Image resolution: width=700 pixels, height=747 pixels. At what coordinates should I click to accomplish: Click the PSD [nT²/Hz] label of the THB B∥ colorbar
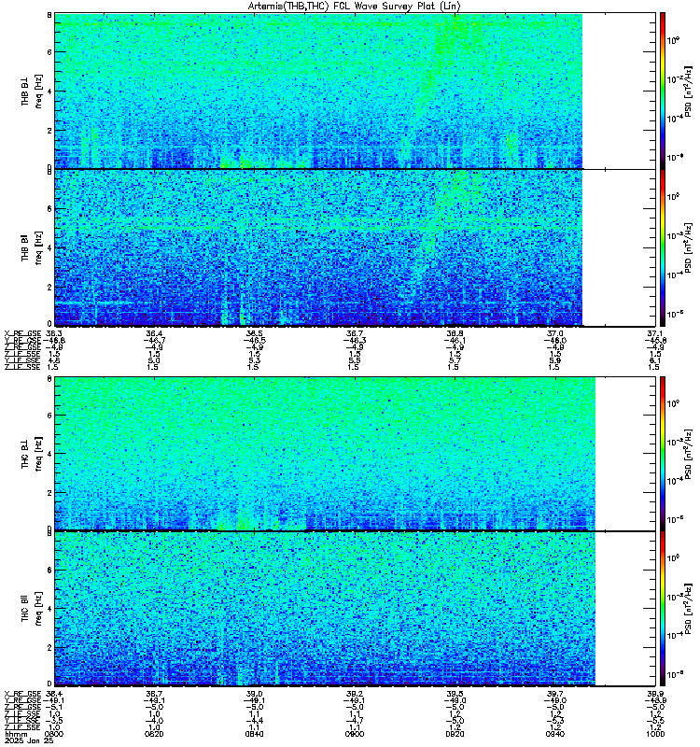pos(688,248)
